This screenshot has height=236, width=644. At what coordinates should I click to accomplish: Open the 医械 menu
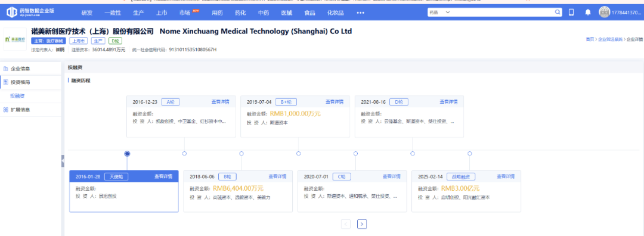(x=287, y=13)
